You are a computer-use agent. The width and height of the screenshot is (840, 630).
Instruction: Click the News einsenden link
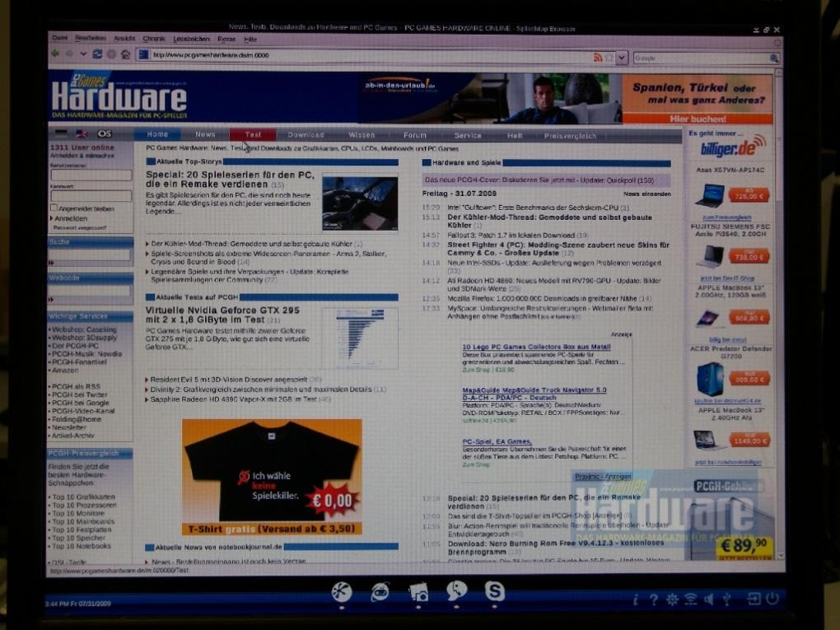coord(646,194)
